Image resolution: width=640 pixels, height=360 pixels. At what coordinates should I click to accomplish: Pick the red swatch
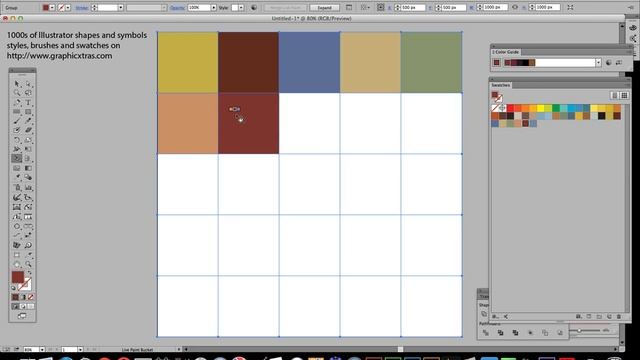point(510,108)
